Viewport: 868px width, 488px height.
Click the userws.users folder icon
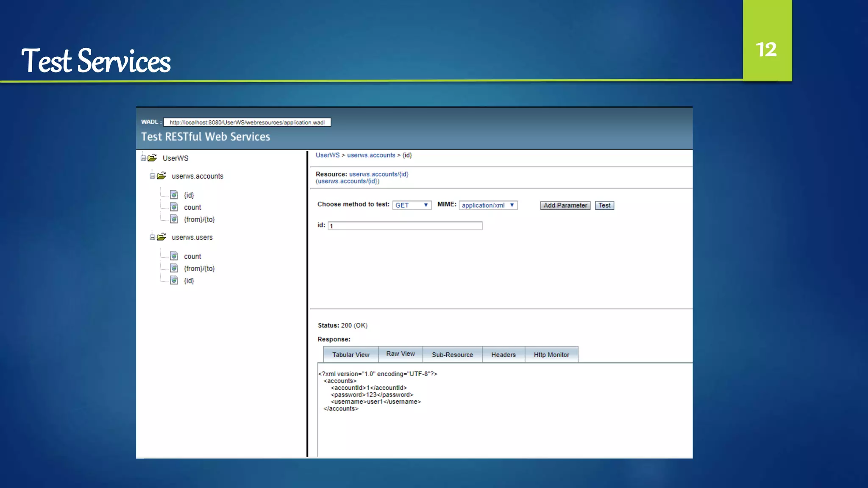tap(161, 237)
